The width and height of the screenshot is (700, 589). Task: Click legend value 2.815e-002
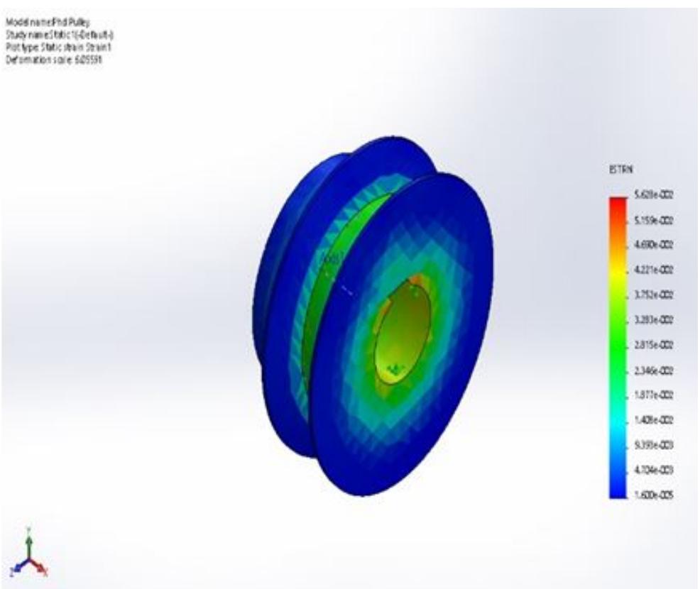click(x=654, y=346)
